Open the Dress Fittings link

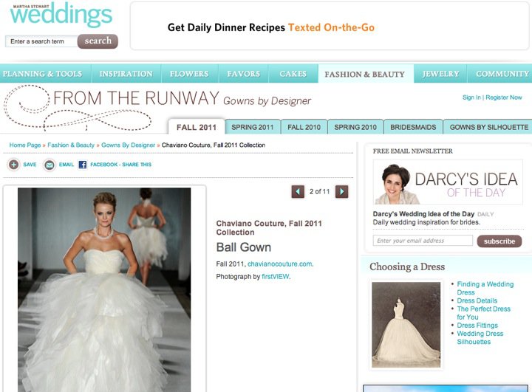[477, 326]
